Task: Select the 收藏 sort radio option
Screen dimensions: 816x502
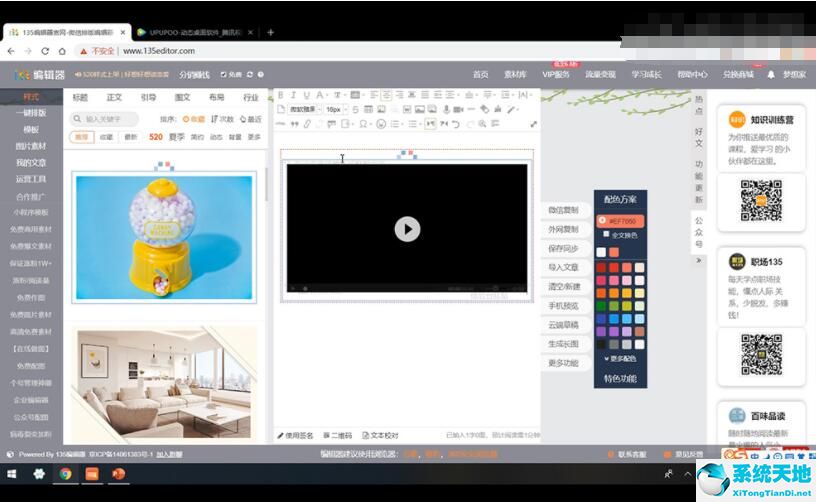Action: pyautogui.click(x=187, y=119)
